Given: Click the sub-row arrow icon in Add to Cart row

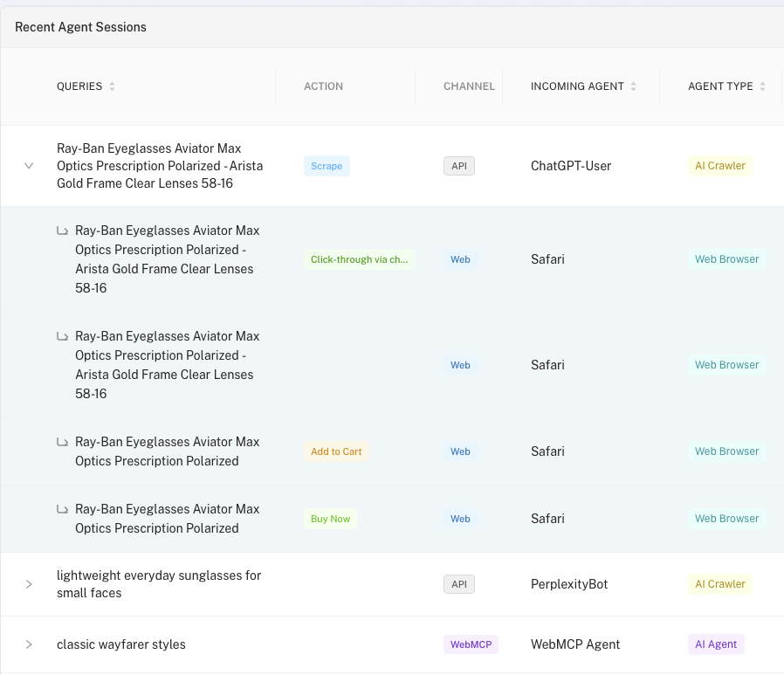Looking at the screenshot, I should click(63, 442).
